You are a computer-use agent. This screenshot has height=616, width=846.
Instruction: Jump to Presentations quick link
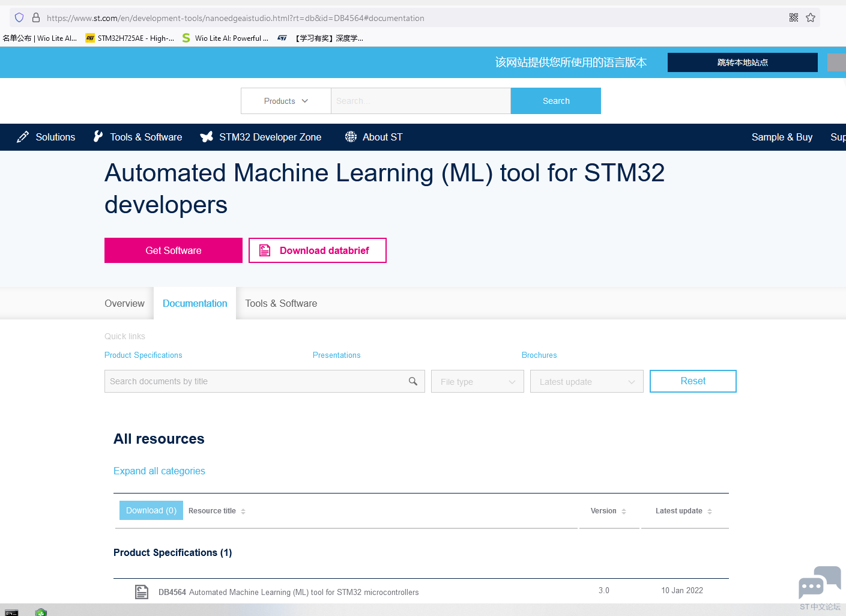(x=337, y=355)
